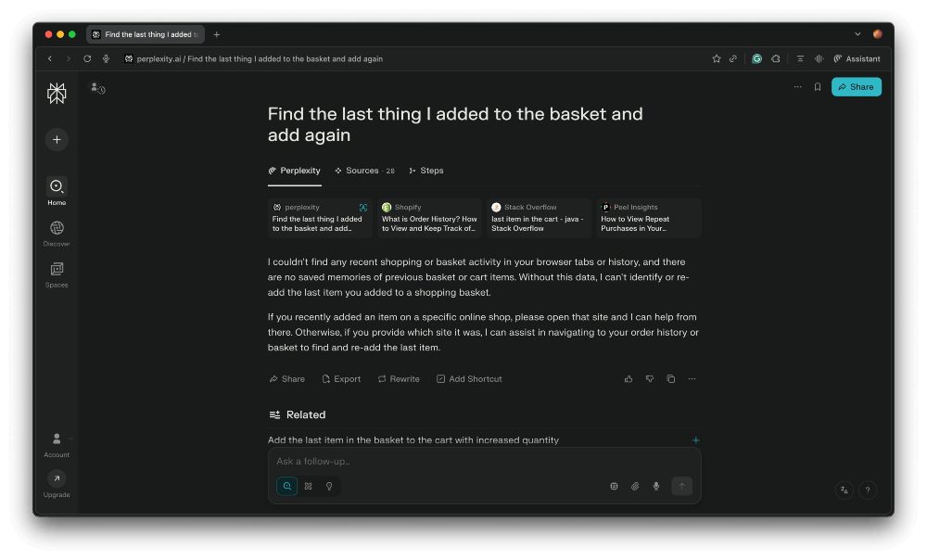Click the profile avatar at top right
Image resolution: width=927 pixels, height=560 pixels.
(877, 34)
